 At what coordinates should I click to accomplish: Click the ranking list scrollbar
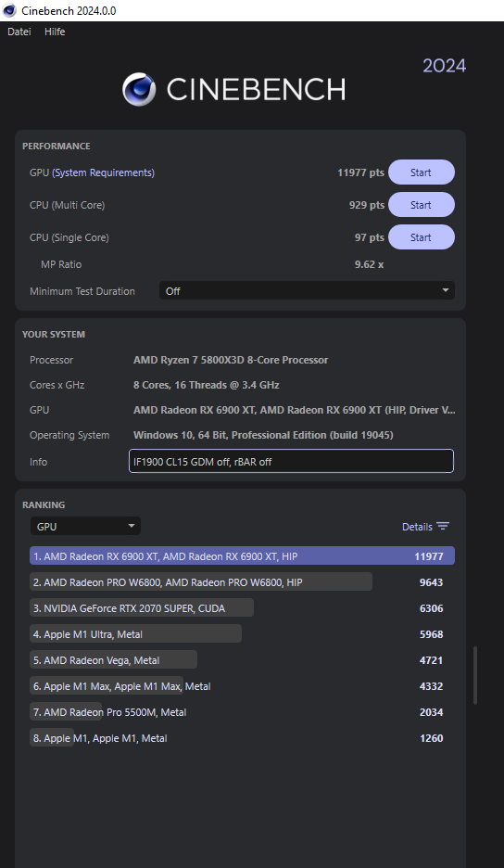point(475,675)
